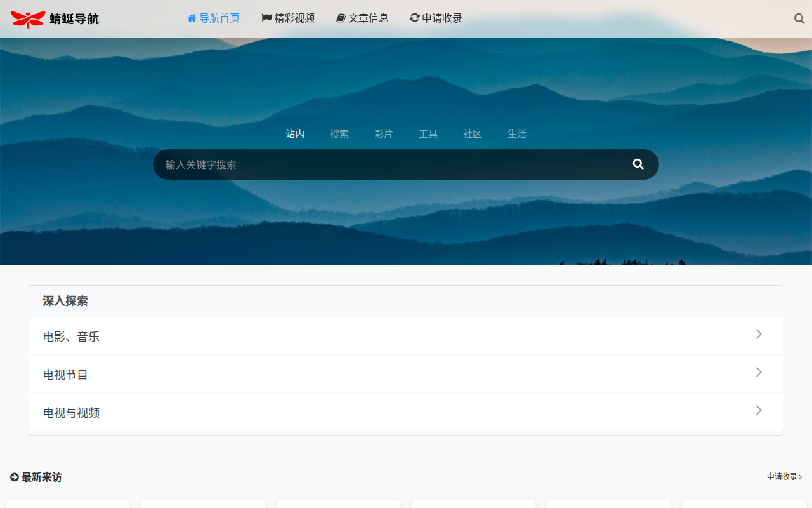Screen dimensions: 812x508
Task: Expand the 电视与视频 row chevron
Action: pyautogui.click(x=758, y=411)
